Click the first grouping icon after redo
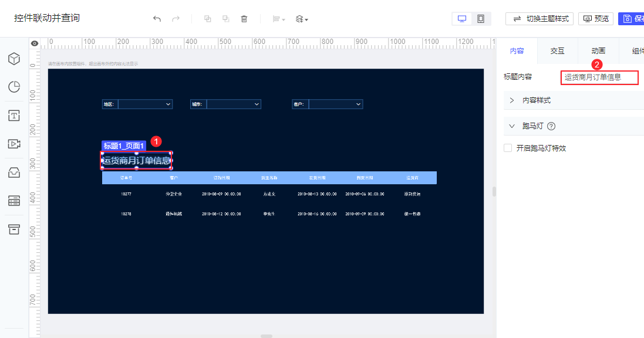 [x=208, y=19]
